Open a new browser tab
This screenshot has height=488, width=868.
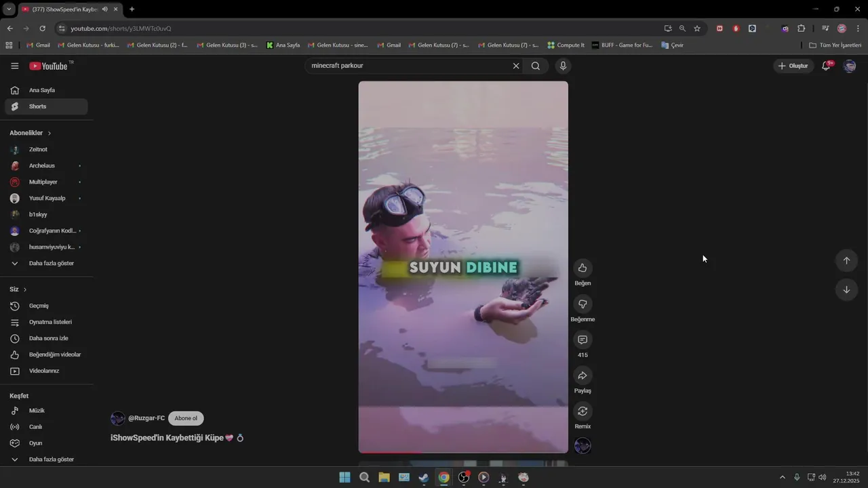[132, 9]
